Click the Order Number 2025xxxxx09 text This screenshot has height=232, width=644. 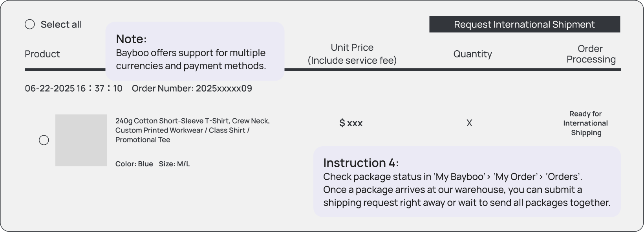click(192, 88)
